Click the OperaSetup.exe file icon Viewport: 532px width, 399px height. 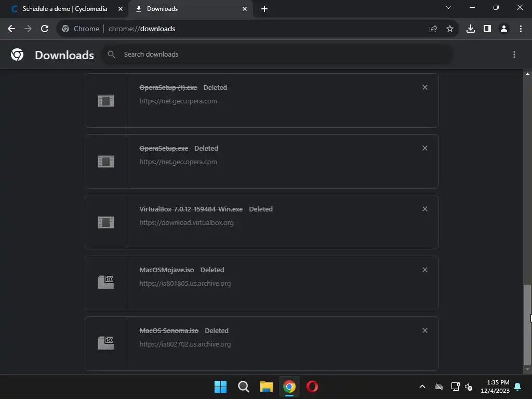[106, 162]
